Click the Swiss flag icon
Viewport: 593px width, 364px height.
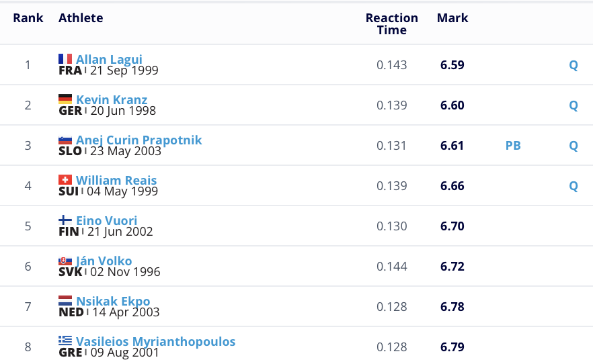(x=65, y=180)
